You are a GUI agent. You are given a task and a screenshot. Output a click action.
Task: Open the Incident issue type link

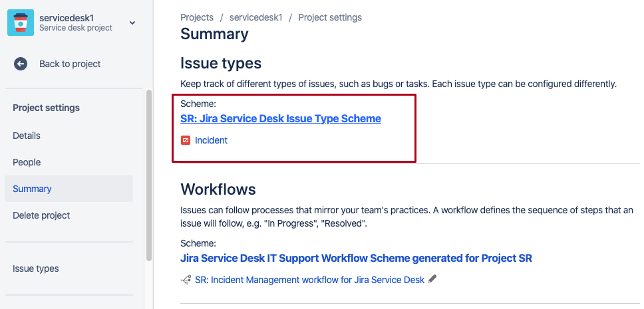[x=211, y=140]
